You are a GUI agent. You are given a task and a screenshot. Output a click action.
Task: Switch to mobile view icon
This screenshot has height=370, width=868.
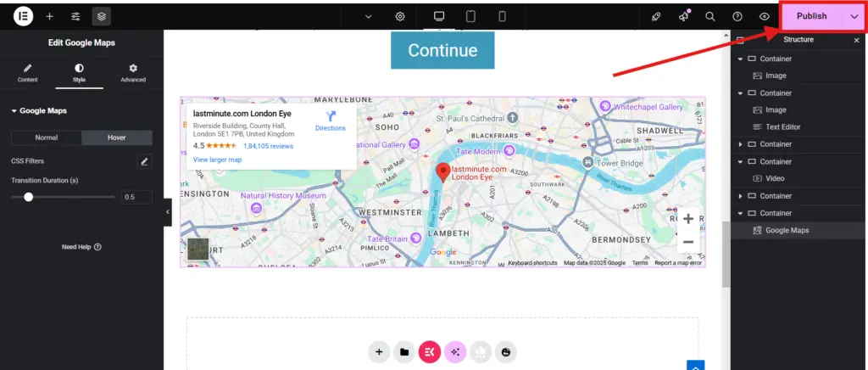point(502,17)
